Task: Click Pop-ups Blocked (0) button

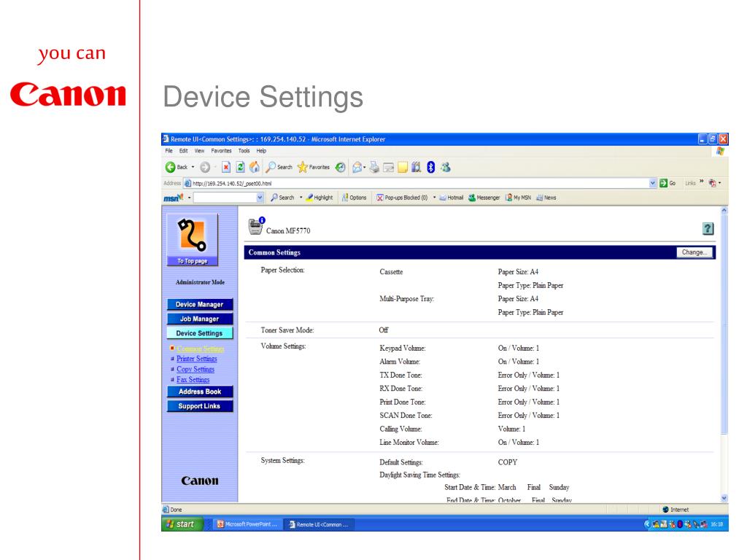Action: point(402,198)
